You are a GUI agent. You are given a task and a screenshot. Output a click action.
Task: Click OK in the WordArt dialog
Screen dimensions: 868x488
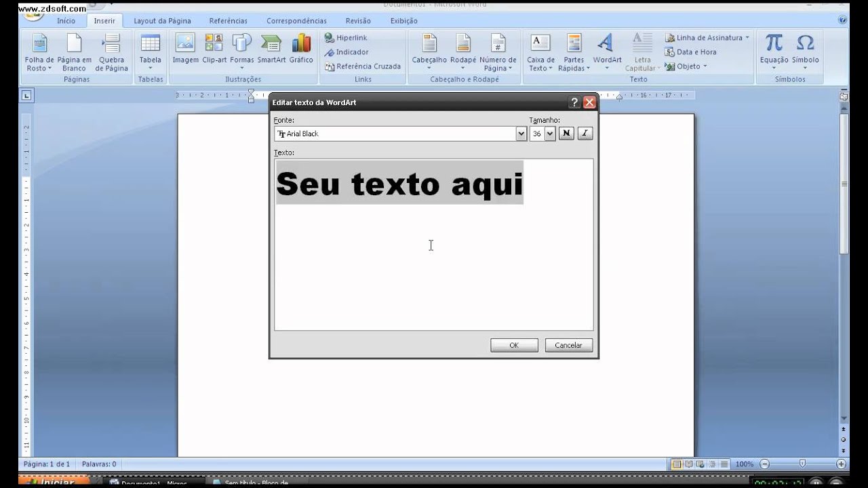coord(514,345)
